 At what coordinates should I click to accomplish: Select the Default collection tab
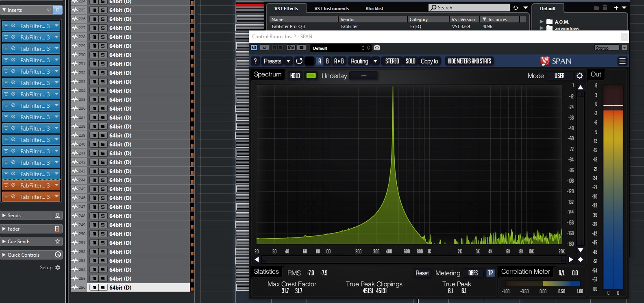pos(548,9)
